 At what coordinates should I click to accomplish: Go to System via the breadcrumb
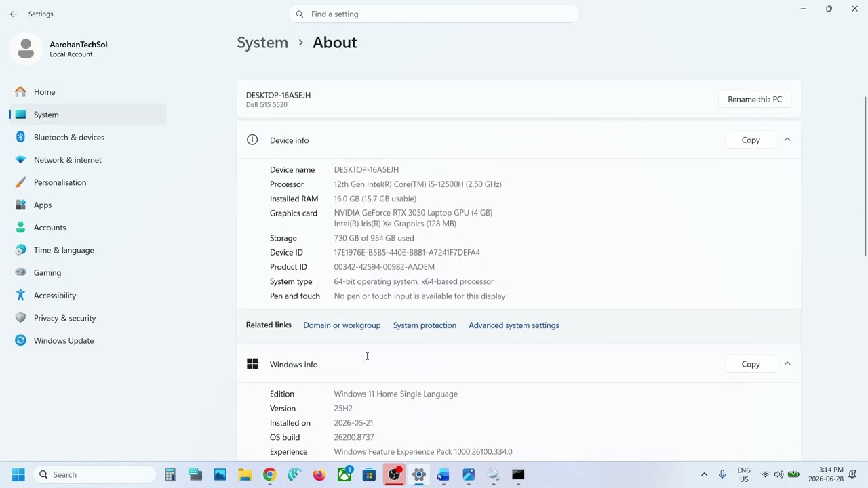[262, 43]
